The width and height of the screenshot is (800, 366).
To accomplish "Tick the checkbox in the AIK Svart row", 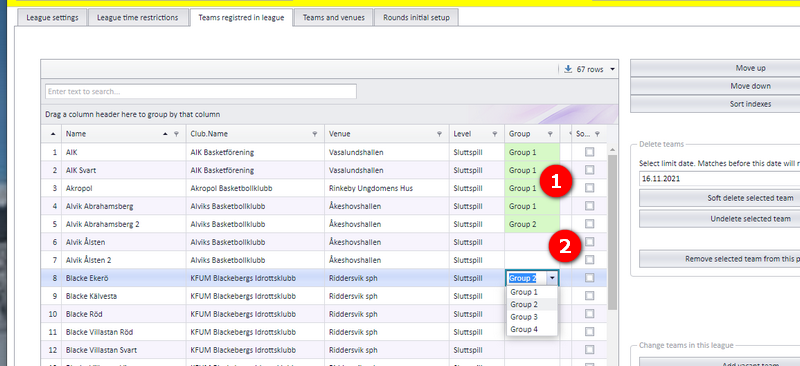I will tap(589, 169).
